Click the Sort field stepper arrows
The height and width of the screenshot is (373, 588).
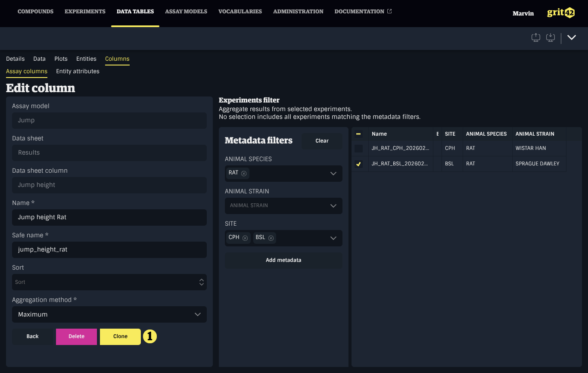click(201, 282)
